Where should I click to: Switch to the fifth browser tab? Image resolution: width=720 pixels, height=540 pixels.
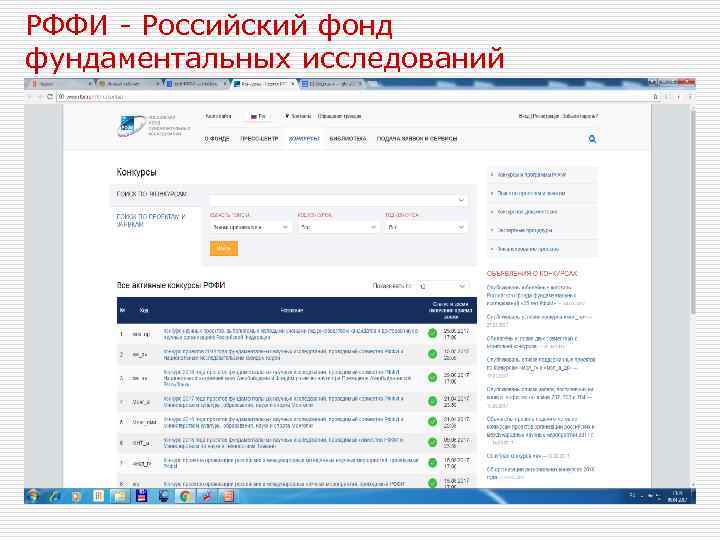pyautogui.click(x=332, y=84)
